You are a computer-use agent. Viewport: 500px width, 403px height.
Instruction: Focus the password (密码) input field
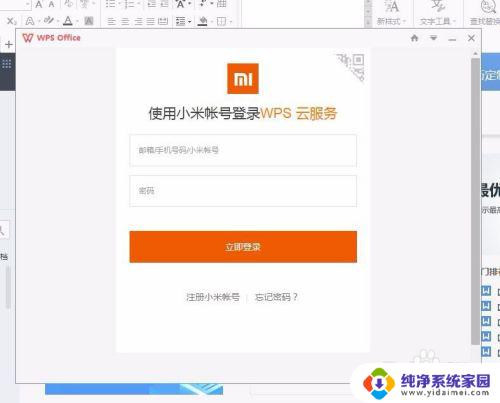coord(243,191)
